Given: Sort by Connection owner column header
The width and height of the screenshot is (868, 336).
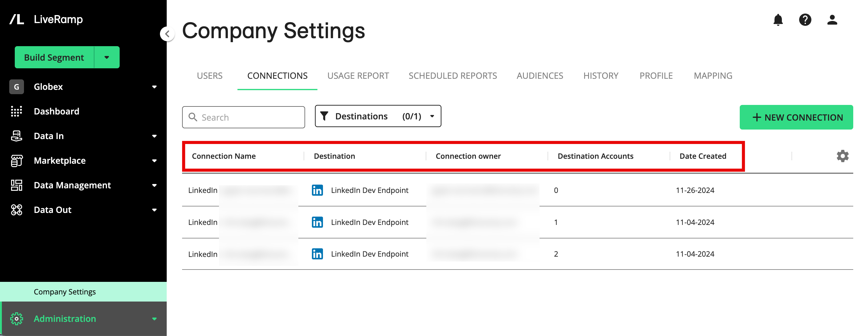Looking at the screenshot, I should click(x=468, y=156).
